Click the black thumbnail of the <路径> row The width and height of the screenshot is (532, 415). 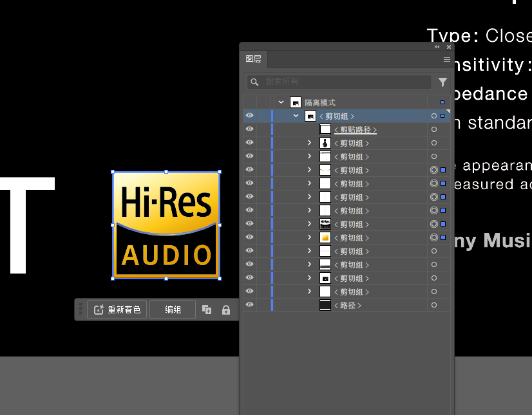point(325,305)
